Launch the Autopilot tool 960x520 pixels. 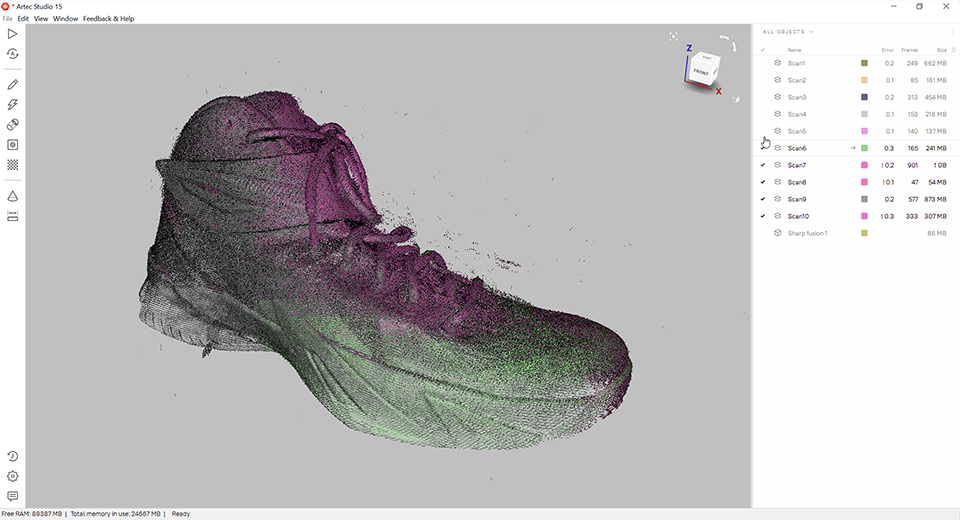click(x=12, y=54)
